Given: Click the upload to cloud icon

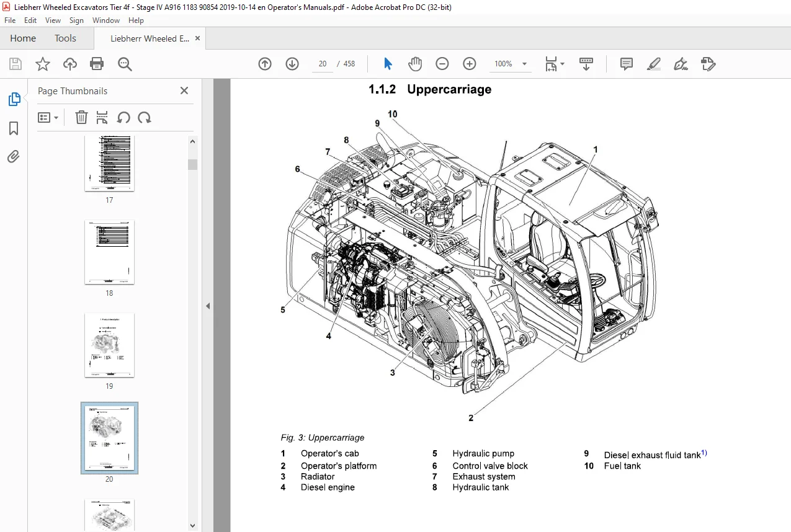Looking at the screenshot, I should (x=70, y=64).
